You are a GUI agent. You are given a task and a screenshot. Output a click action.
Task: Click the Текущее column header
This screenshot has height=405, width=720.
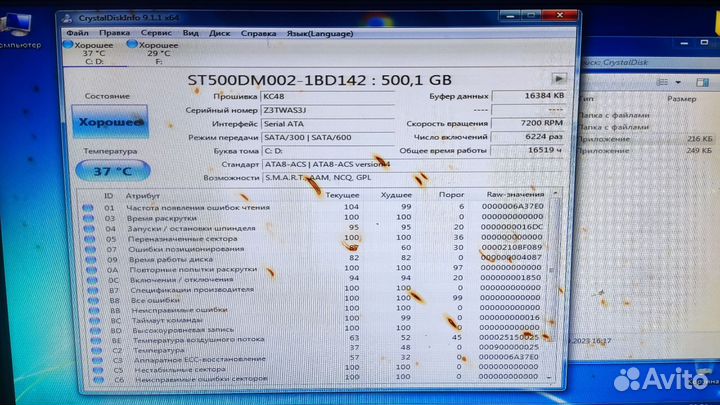coord(343,195)
